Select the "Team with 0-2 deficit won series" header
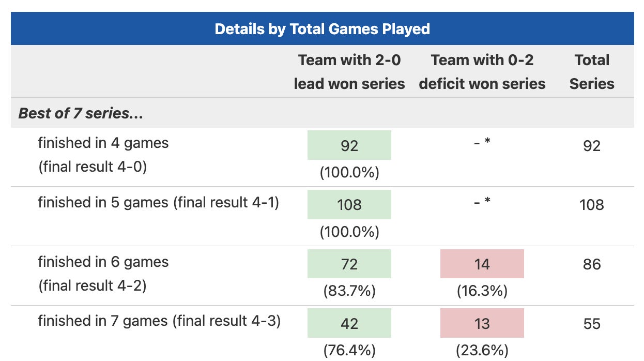 coord(482,72)
